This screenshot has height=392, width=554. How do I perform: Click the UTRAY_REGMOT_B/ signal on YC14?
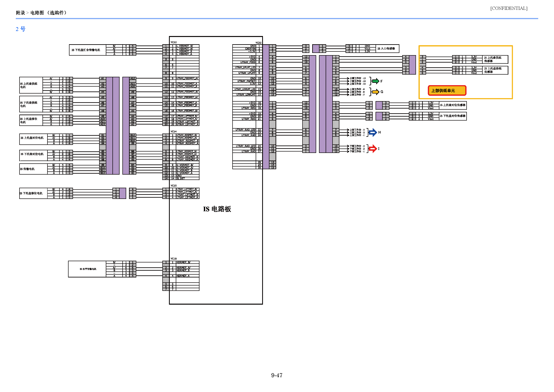(x=187, y=135)
